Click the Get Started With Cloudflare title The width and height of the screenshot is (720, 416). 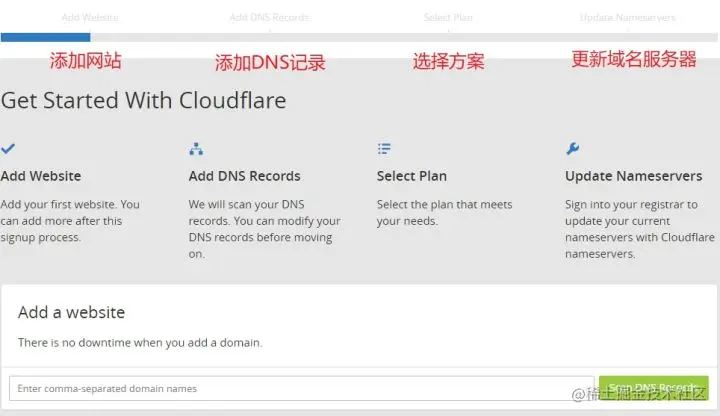coord(143,101)
